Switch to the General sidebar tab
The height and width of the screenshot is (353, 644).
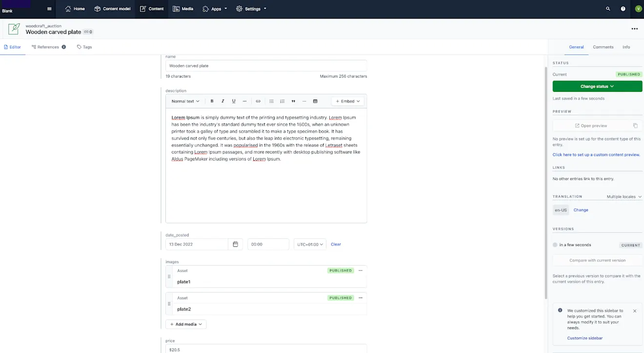pos(576,47)
